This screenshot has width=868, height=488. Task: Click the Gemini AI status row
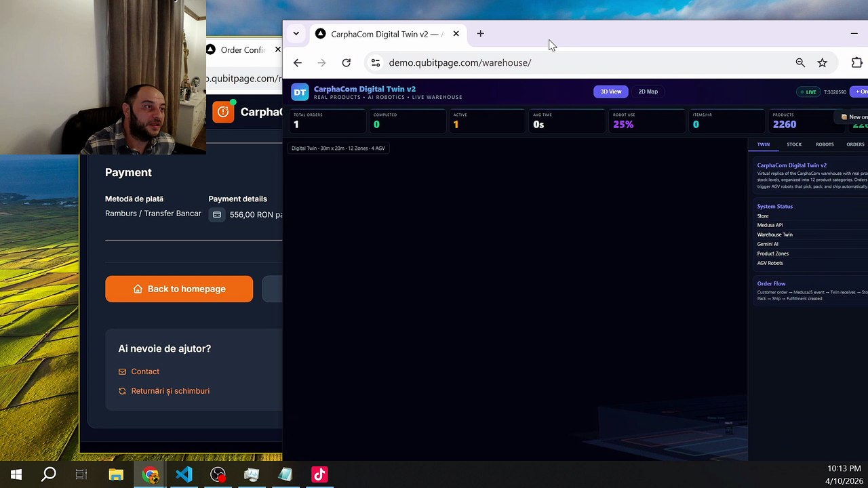812,244
